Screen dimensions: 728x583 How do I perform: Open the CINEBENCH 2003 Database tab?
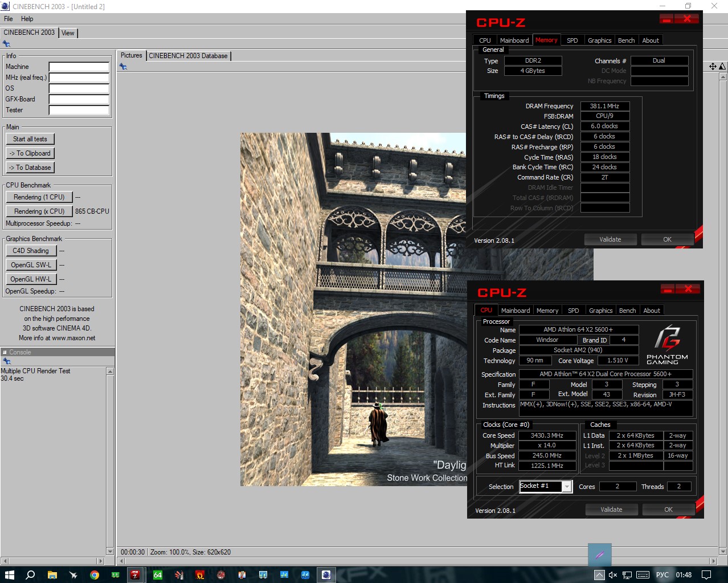188,56
